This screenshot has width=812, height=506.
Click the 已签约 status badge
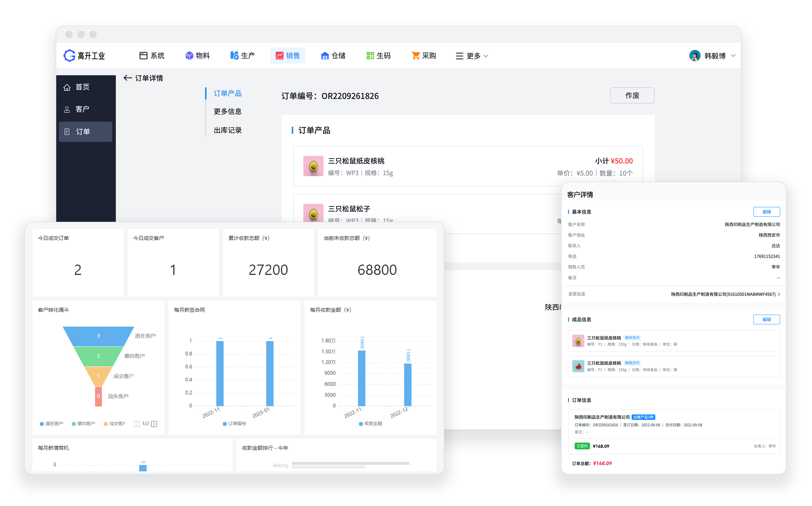point(582,446)
